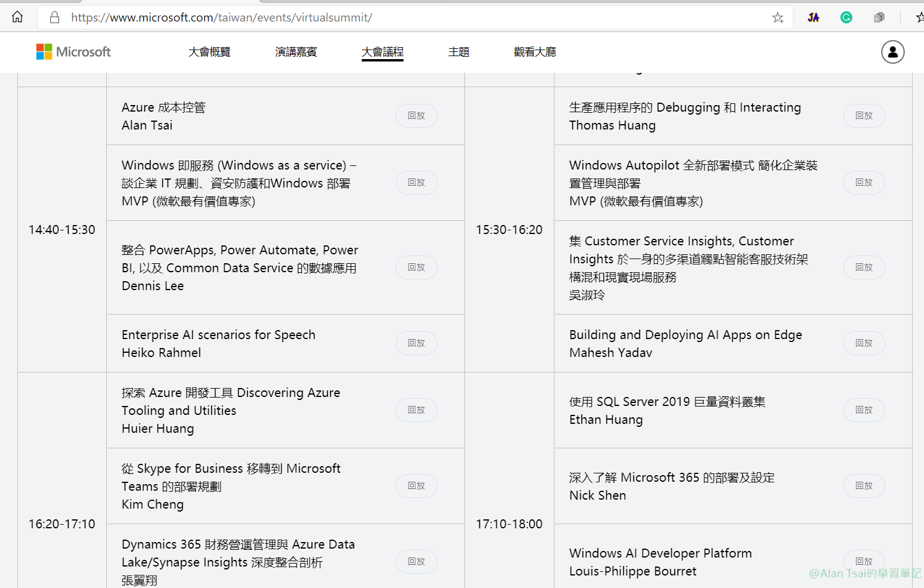Screen dimensions: 924x588
Task: Click the 使用 SQL Server 2019 巨量資料叢集 title
Action: click(667, 402)
